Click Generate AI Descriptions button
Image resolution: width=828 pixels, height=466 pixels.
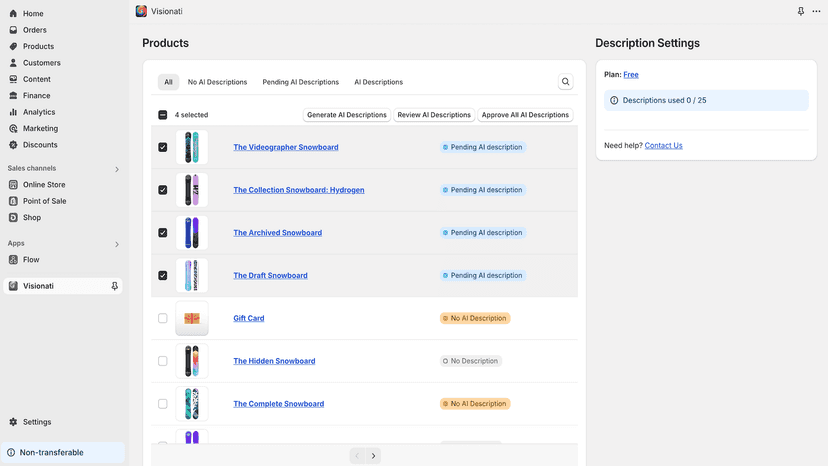pyautogui.click(x=347, y=115)
